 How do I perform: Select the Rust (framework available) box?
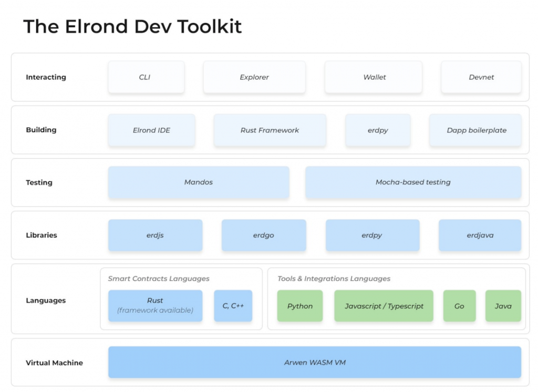click(x=155, y=306)
